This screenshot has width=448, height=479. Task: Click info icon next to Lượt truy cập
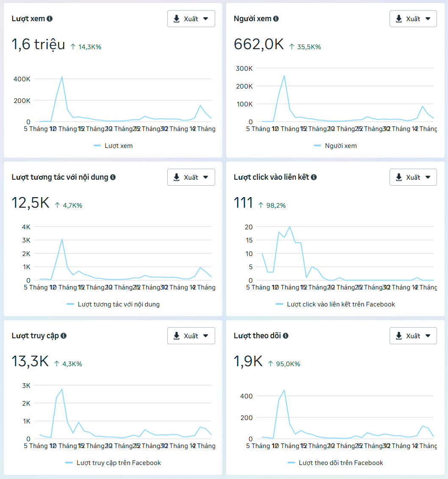[x=64, y=336]
